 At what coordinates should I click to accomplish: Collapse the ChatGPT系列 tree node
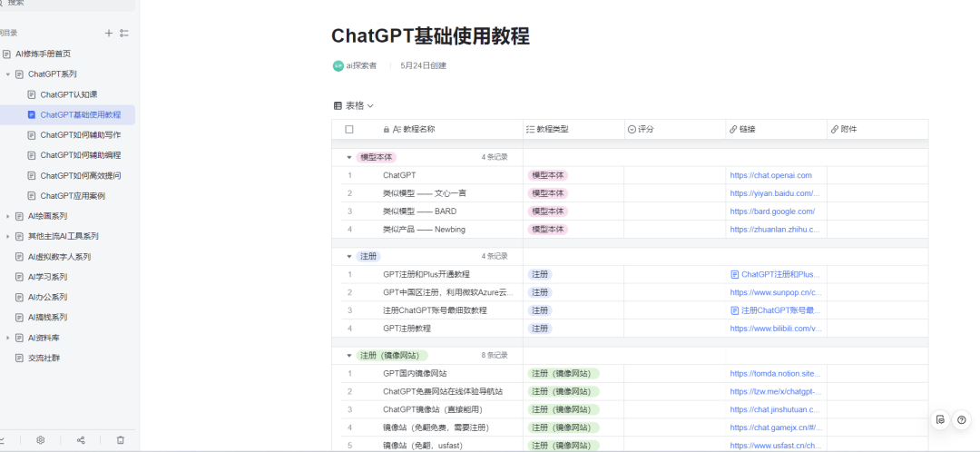[x=7, y=74]
